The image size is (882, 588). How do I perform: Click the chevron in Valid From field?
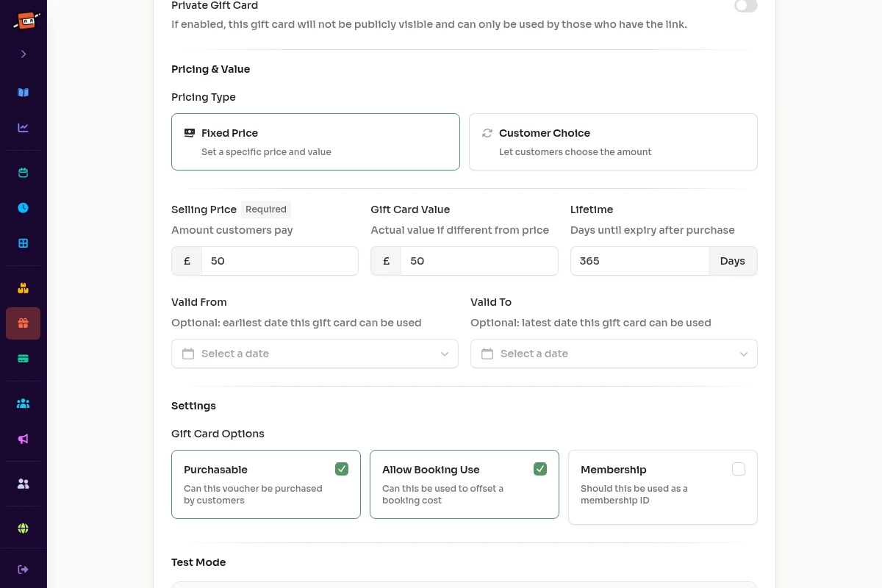(x=445, y=354)
